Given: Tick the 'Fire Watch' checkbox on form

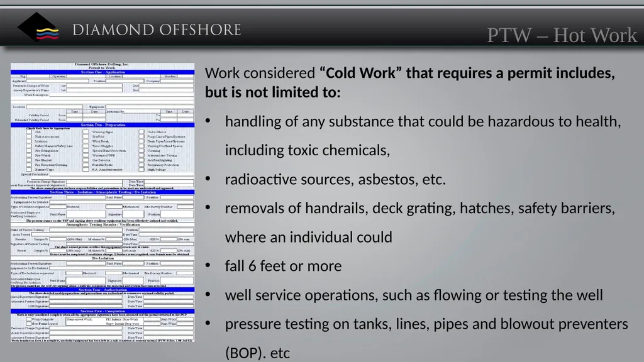Looking at the screenshot, I should tap(29, 156).
